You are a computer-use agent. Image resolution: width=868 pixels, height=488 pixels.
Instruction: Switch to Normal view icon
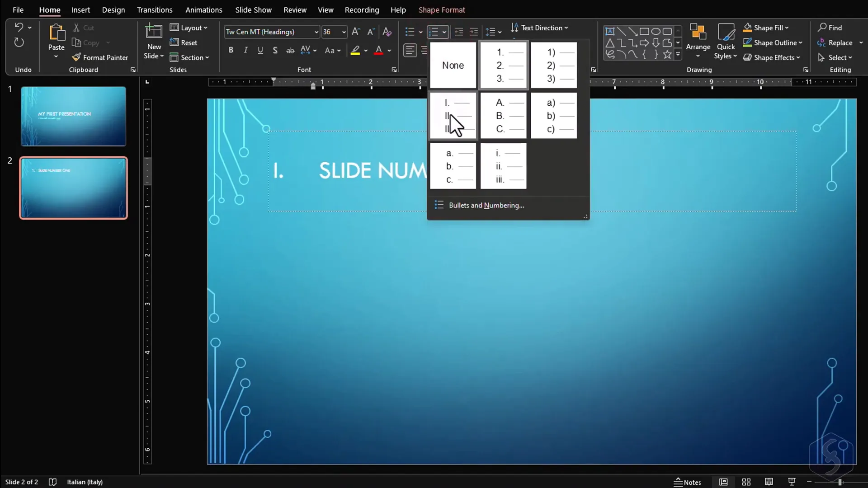[723, 482]
